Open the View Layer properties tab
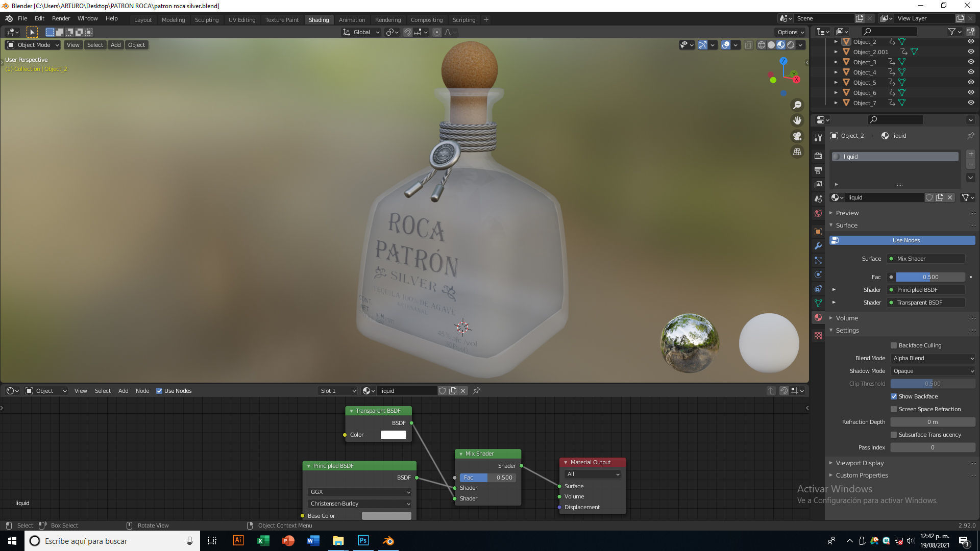The width and height of the screenshot is (980, 551). [x=818, y=185]
